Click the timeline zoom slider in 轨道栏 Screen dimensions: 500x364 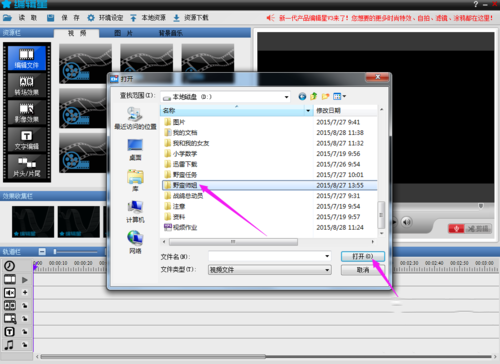[x=76, y=252]
